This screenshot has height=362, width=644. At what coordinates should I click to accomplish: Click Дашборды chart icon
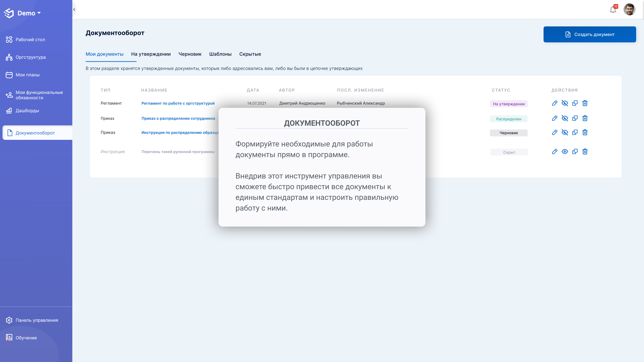click(x=9, y=110)
